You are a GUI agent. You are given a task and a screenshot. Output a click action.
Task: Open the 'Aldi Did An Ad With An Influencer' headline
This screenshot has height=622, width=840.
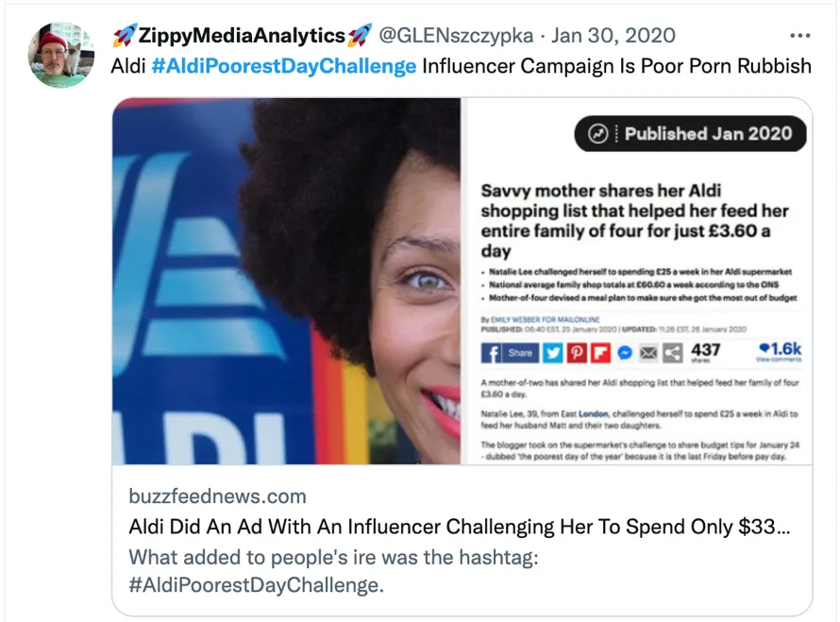click(x=460, y=527)
